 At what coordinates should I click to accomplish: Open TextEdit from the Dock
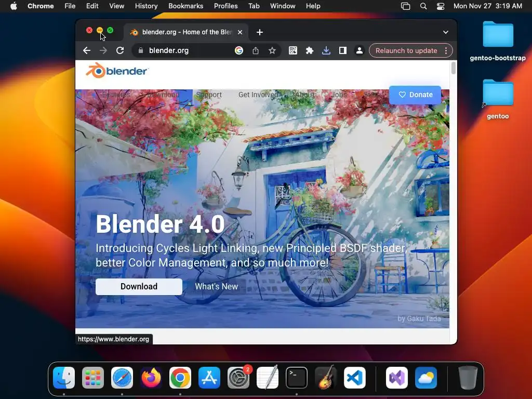point(268,378)
